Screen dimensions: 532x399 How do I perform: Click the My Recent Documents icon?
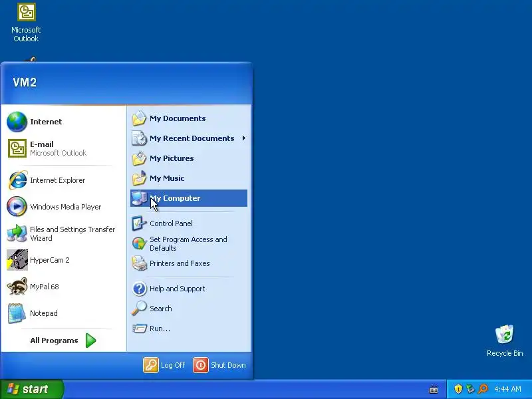click(x=139, y=138)
